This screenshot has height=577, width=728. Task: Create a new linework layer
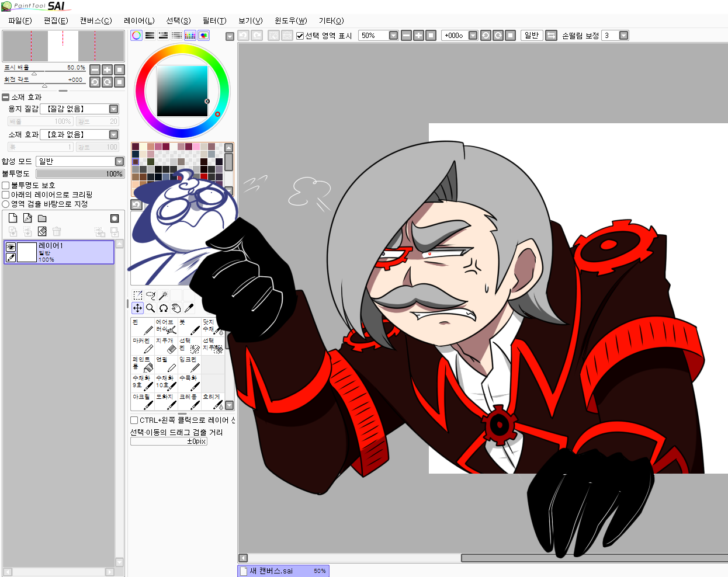coord(27,218)
